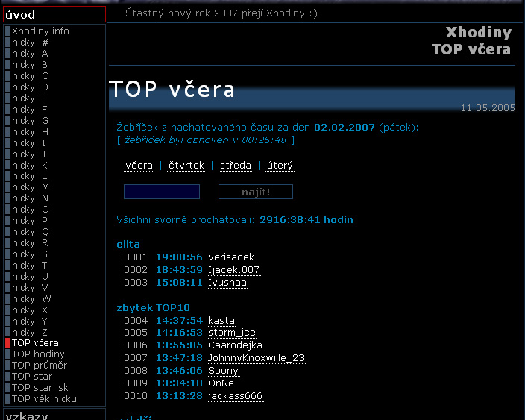The width and height of the screenshot is (525, 420).
Task: Open JohnnyKnoxwille_23 user link
Action: pos(256,358)
